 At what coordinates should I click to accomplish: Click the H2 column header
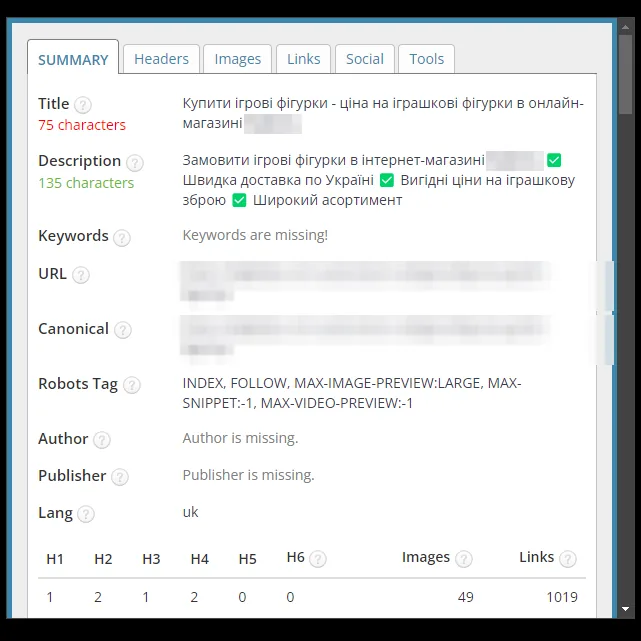[103, 559]
